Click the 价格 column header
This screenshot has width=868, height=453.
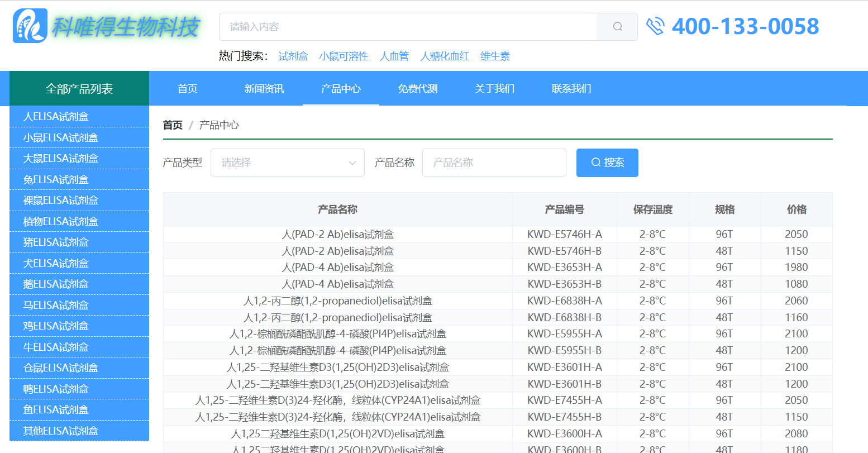tap(797, 209)
